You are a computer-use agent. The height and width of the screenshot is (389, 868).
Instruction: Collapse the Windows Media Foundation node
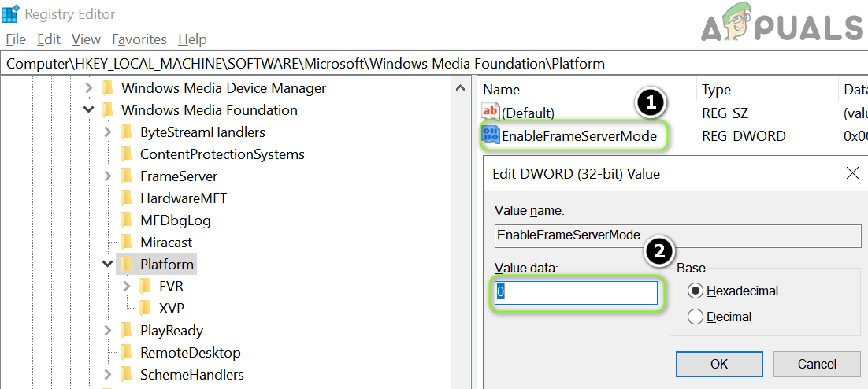pyautogui.click(x=89, y=110)
